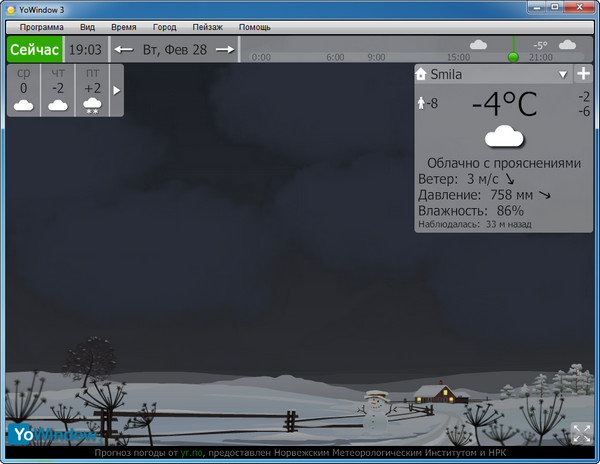
Task: Click the snow cloud icon under пт +2
Action: [x=92, y=106]
